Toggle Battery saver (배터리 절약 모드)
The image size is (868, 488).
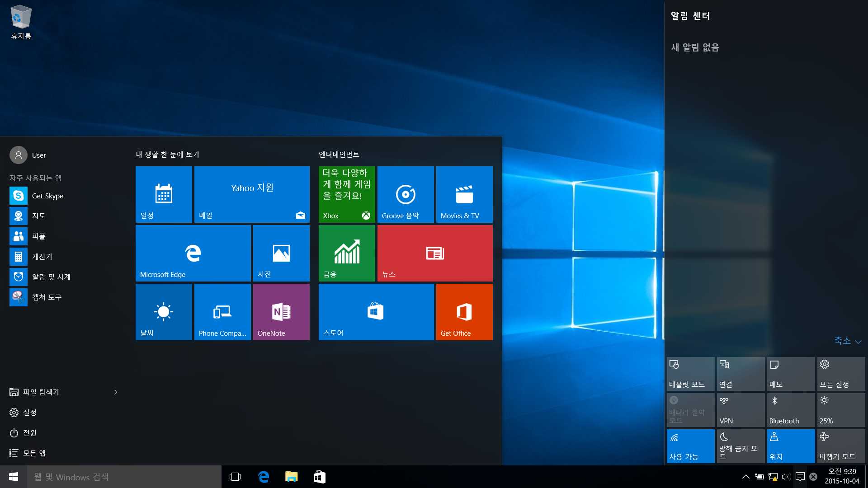click(x=690, y=410)
